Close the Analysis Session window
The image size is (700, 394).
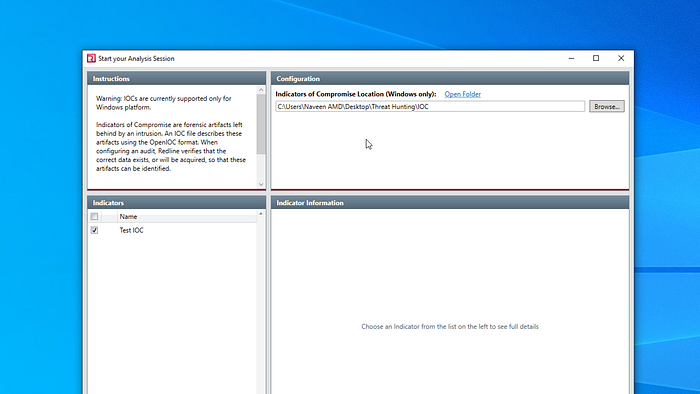coord(621,58)
